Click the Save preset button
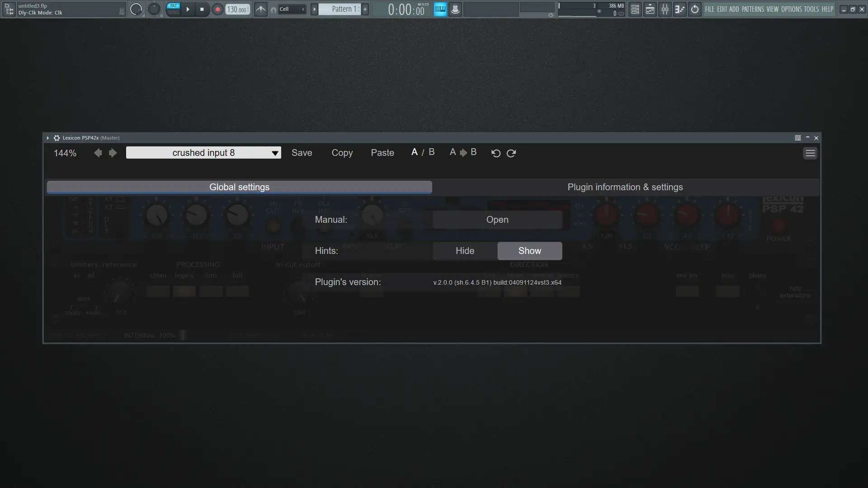Image resolution: width=868 pixels, height=488 pixels. 302,153
